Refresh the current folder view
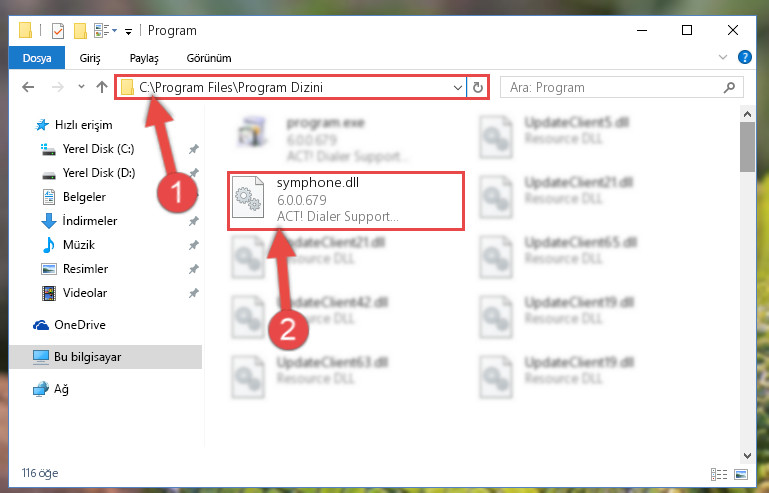 point(478,87)
